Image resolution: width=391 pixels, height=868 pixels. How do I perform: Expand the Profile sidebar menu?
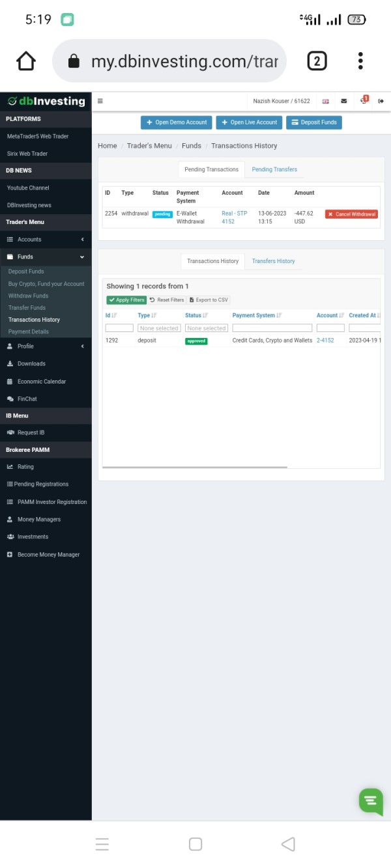(x=46, y=346)
